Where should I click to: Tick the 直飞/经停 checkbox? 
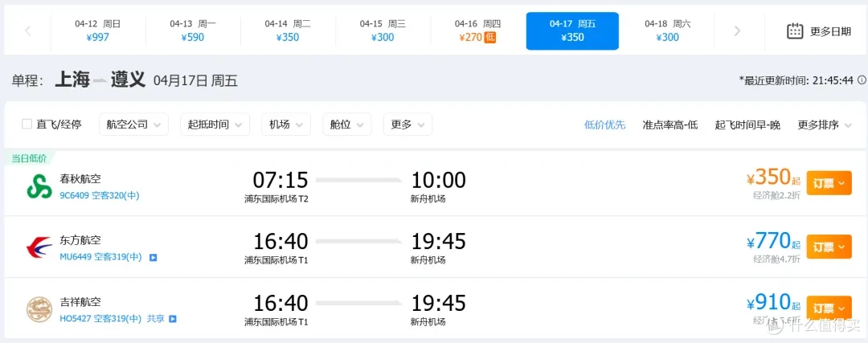[x=27, y=124]
